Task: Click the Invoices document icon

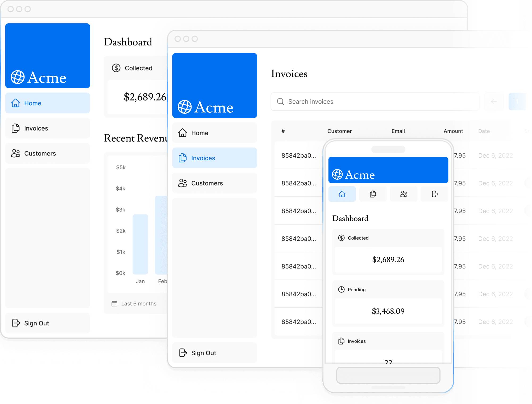Action: (x=16, y=128)
